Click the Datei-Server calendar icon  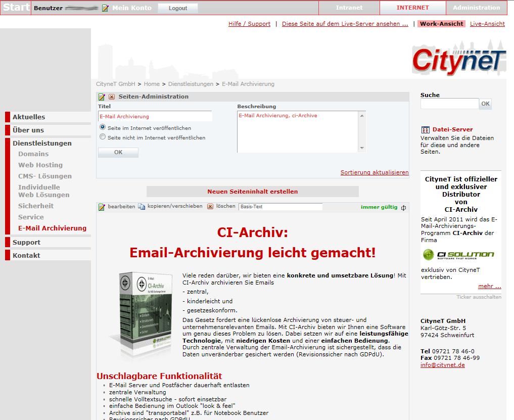[425, 130]
